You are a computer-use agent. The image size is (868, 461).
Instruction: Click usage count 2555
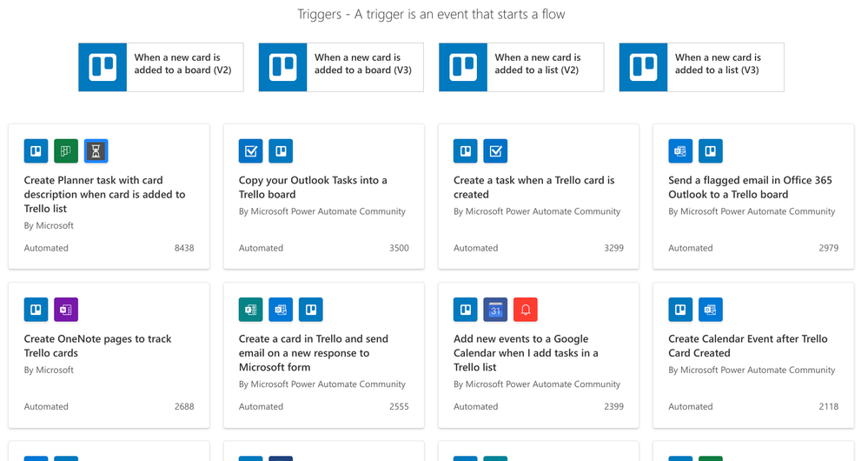399,407
